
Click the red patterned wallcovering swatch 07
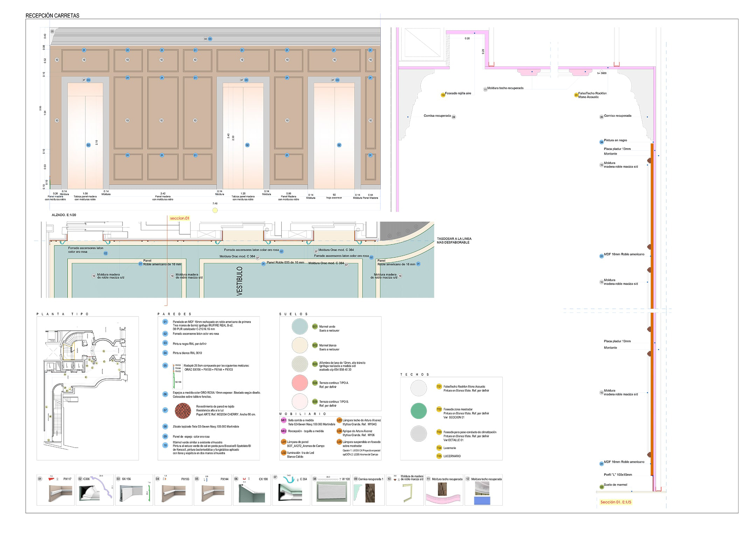(183, 411)
